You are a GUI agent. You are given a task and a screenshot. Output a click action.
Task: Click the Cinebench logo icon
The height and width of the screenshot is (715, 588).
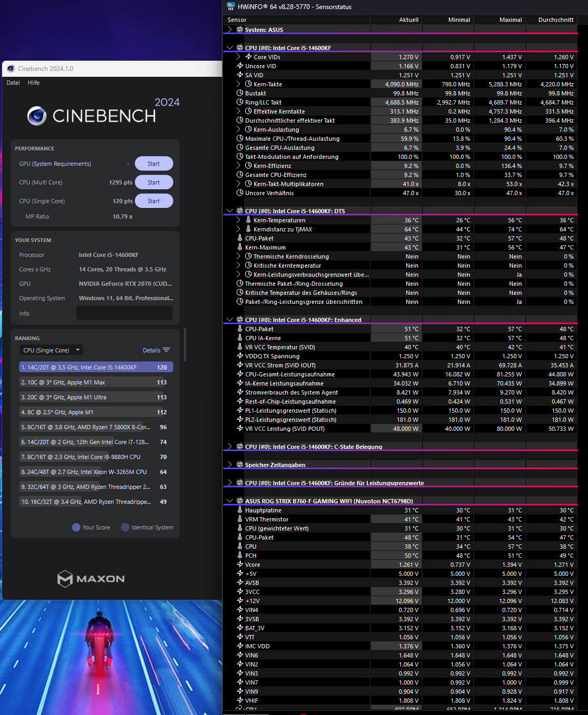(37, 116)
